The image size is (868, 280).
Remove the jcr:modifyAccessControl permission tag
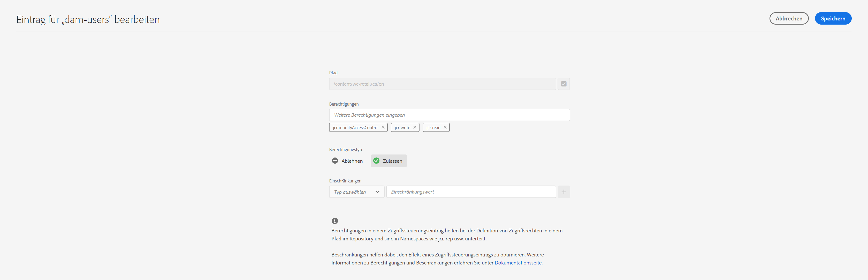(383, 128)
